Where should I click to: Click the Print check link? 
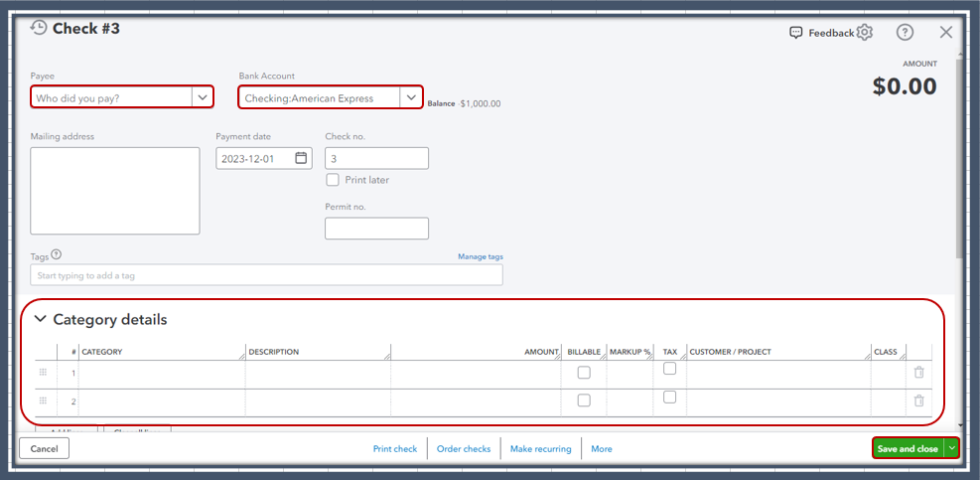pyautogui.click(x=395, y=449)
